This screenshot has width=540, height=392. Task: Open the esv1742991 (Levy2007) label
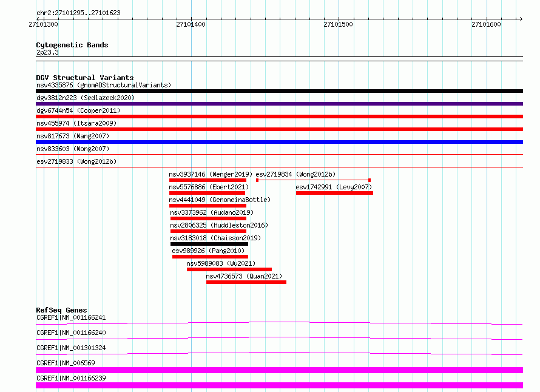(x=334, y=187)
